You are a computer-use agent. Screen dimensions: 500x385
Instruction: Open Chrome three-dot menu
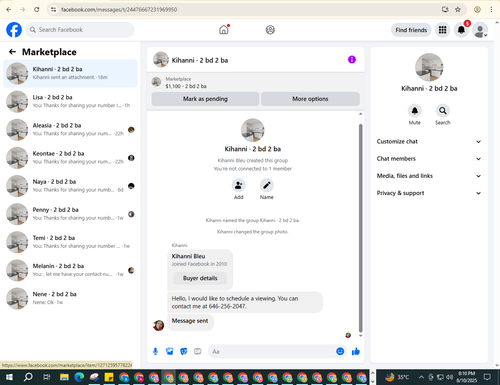[x=491, y=9]
